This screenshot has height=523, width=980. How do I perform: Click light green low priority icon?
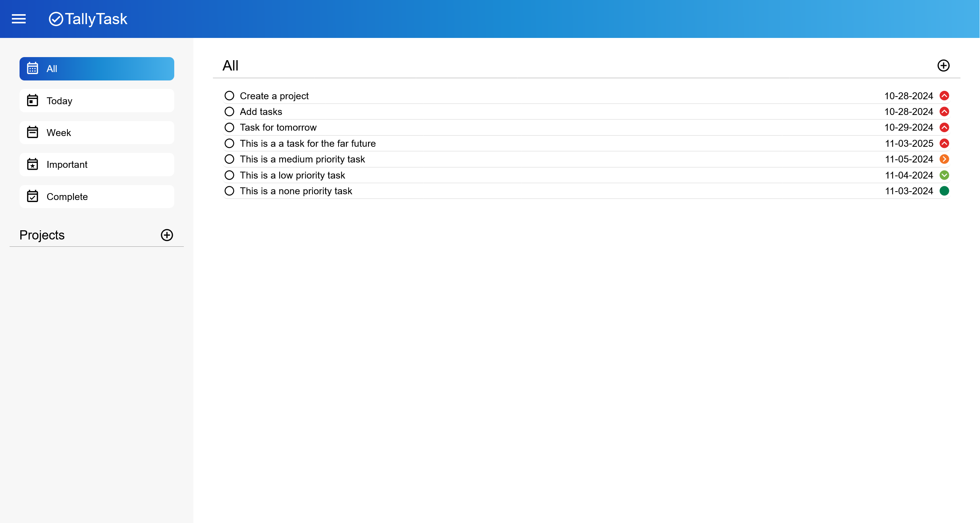[944, 175]
